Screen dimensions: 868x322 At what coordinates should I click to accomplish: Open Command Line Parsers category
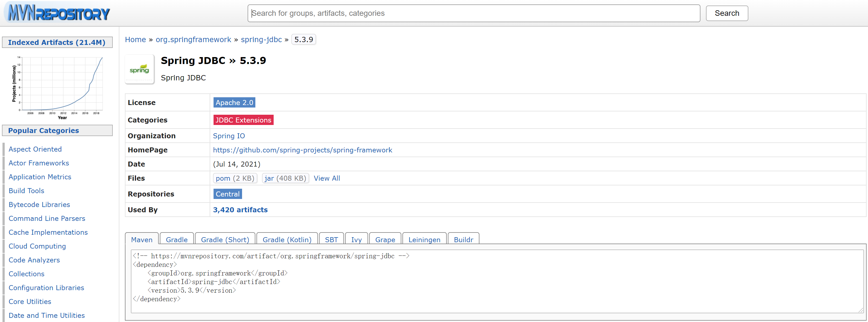(47, 218)
